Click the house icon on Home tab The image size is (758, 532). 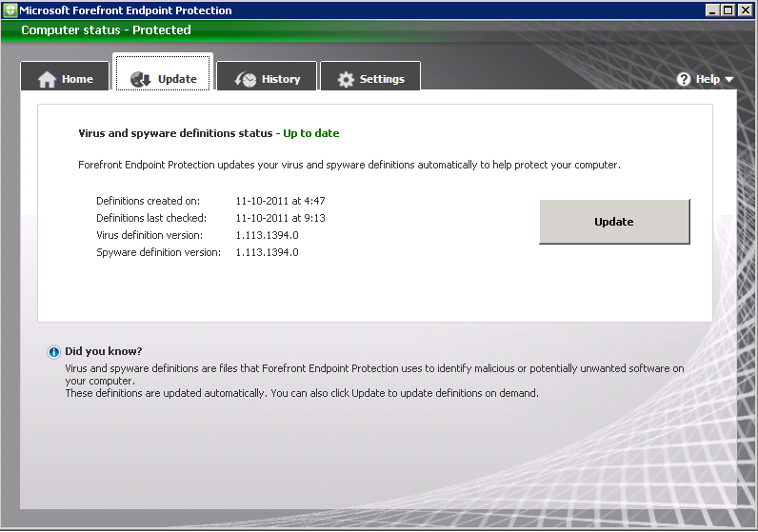(47, 79)
